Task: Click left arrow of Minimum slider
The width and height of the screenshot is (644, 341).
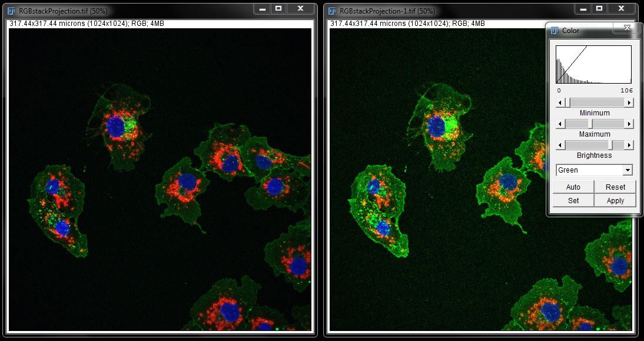Action: [560, 102]
